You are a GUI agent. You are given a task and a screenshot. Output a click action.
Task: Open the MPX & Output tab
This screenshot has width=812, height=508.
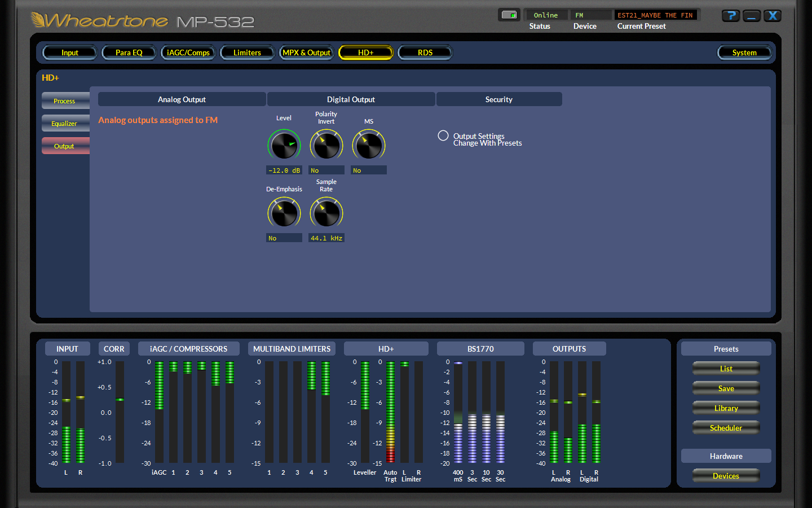point(306,52)
